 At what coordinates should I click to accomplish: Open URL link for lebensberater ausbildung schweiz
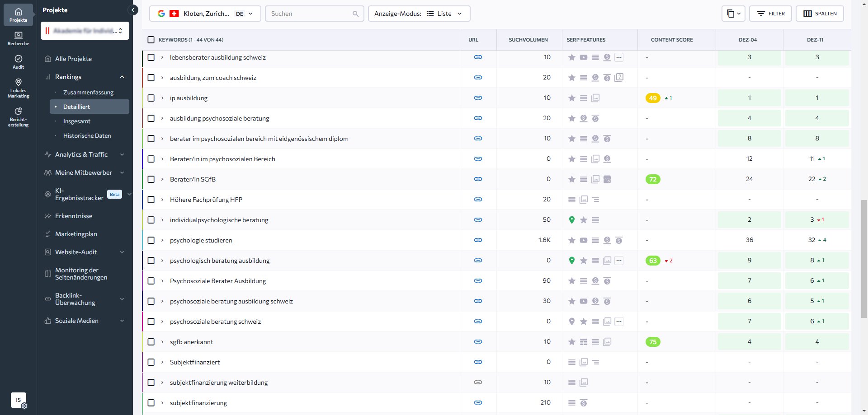point(478,57)
